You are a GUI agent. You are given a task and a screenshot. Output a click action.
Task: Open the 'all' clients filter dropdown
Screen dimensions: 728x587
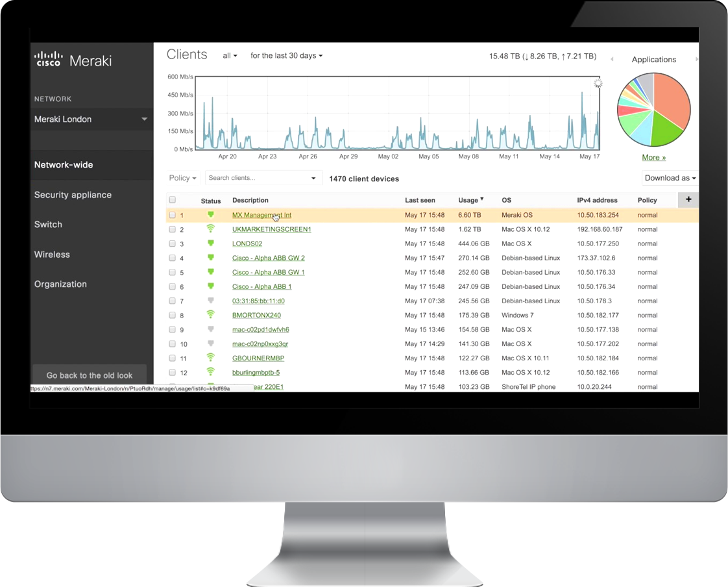(x=230, y=56)
